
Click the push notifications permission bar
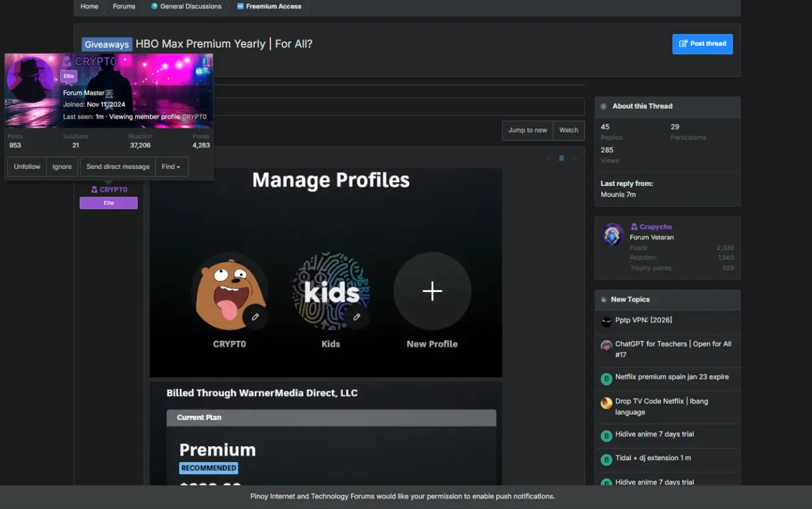point(406,497)
